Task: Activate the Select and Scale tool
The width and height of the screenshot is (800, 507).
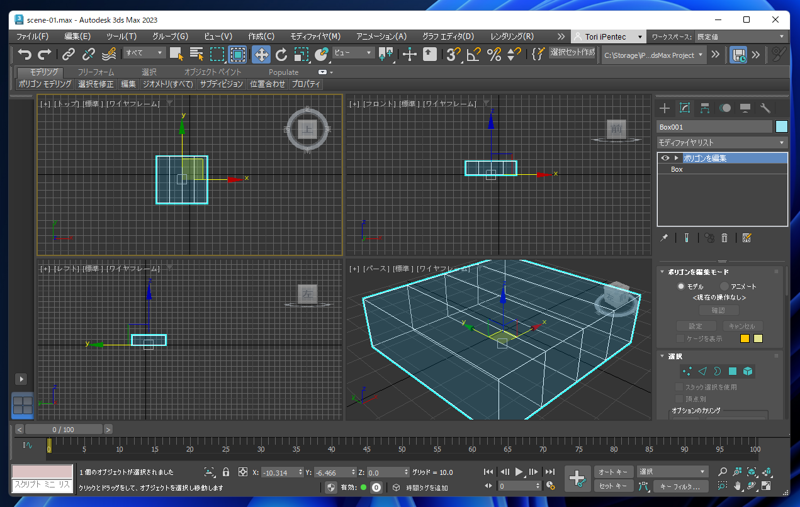Action: click(x=301, y=54)
